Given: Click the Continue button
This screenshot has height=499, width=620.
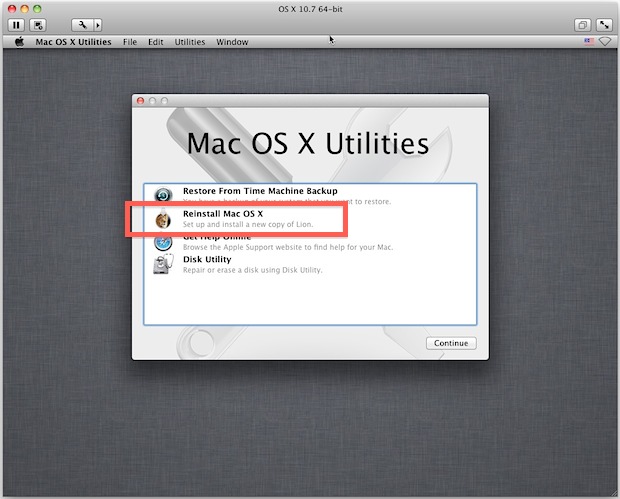Looking at the screenshot, I should (x=451, y=343).
